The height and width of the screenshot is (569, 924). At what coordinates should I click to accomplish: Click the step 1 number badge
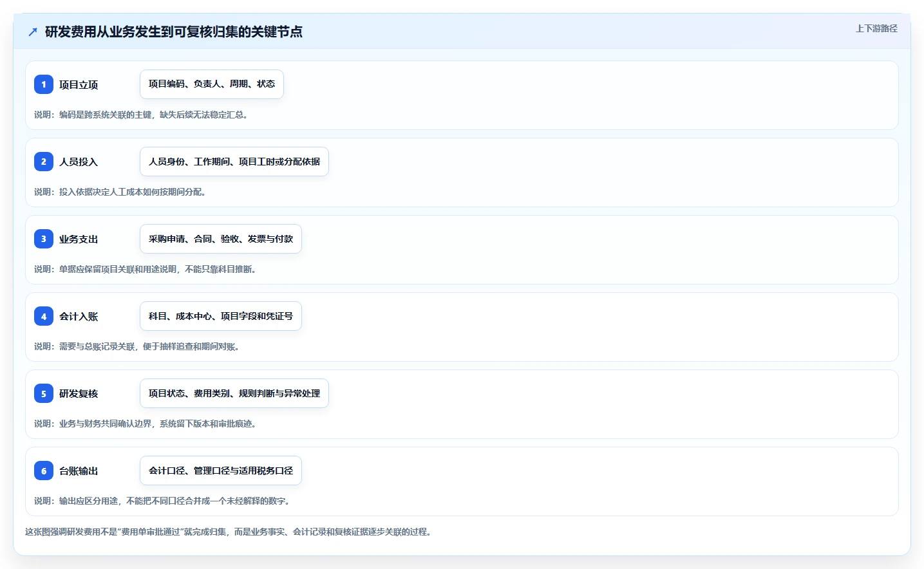[x=44, y=84]
